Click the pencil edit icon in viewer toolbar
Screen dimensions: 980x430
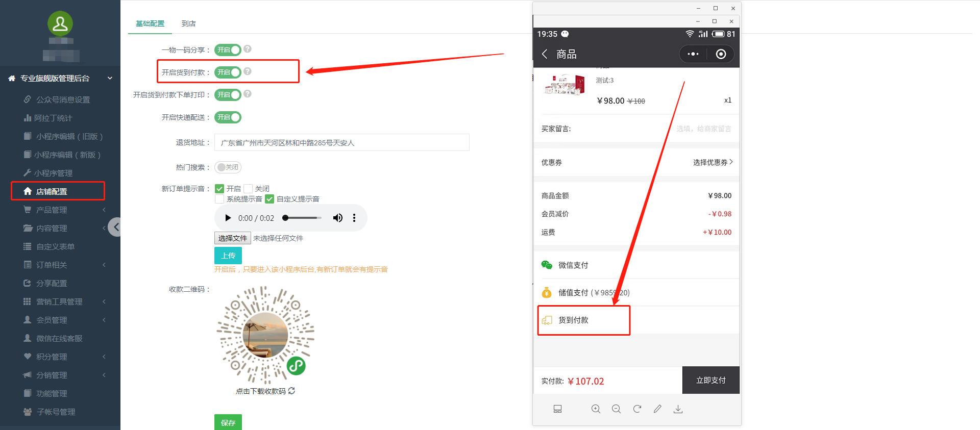point(657,409)
